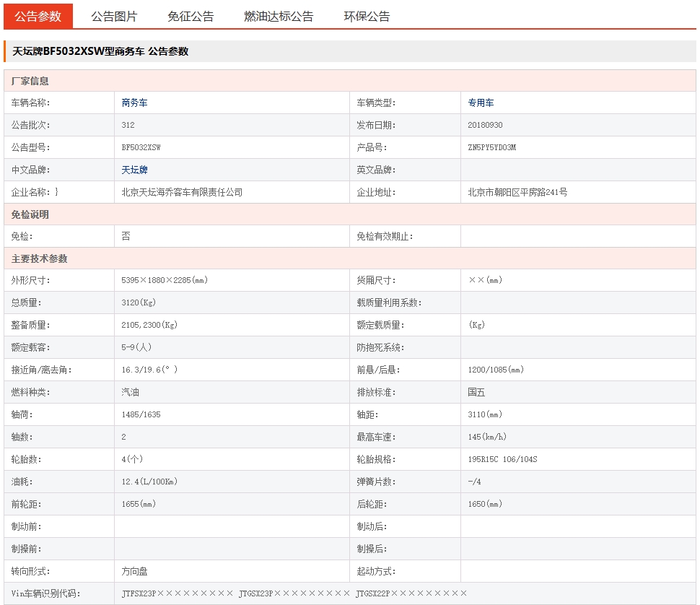Select VIN code JTFSX23P×××××××××
The height and width of the screenshot is (605, 700).
coord(178,593)
